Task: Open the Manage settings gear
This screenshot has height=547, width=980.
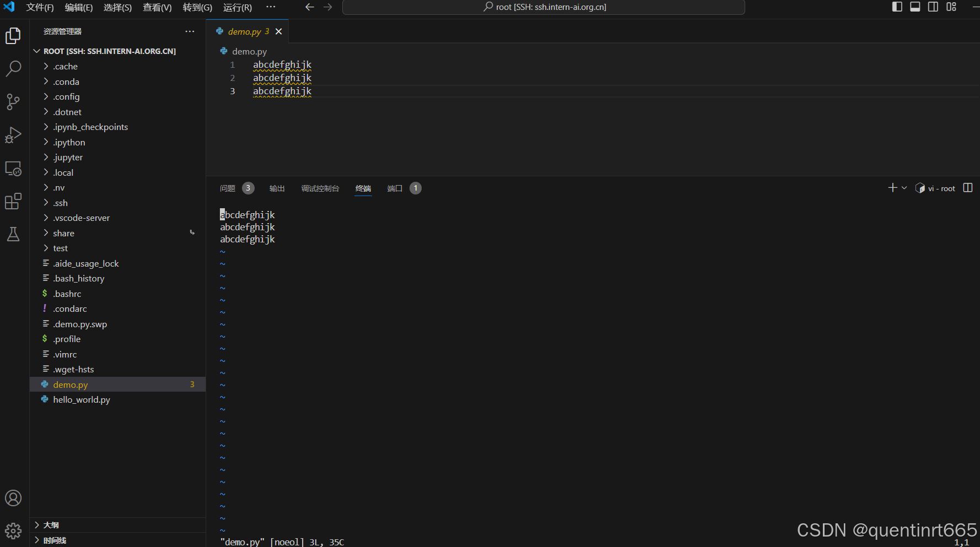Action: (13, 530)
